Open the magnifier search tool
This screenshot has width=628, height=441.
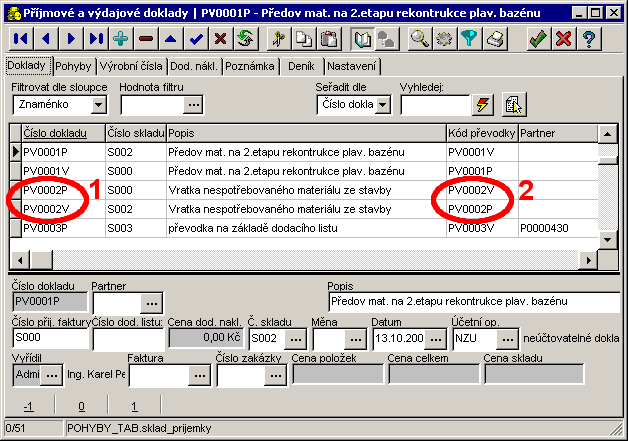pos(420,40)
